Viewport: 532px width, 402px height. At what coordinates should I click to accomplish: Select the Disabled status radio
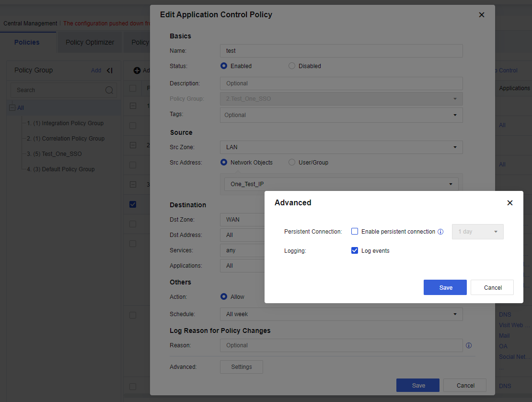click(x=292, y=66)
